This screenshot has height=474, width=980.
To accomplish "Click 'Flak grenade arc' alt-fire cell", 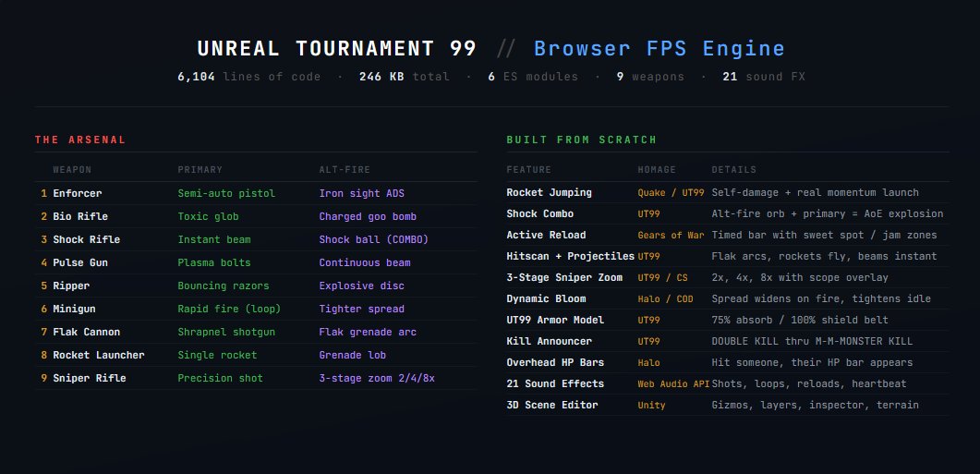I will (x=368, y=332).
